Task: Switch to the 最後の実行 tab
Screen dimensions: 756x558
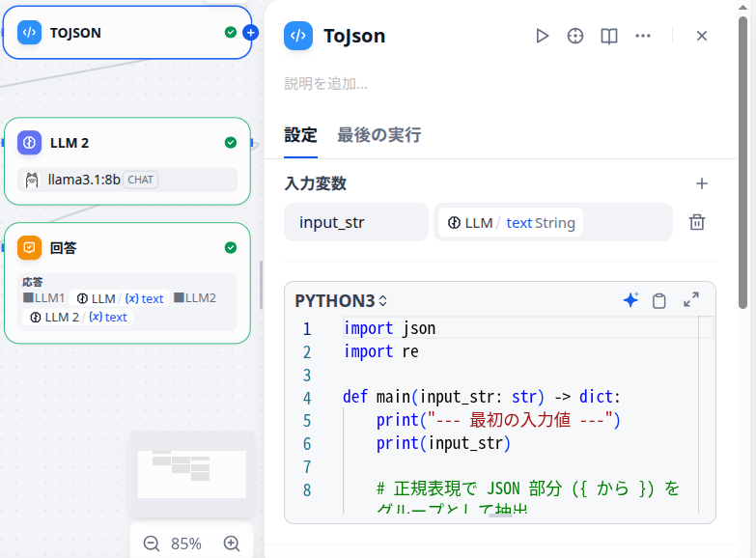Action: tap(378, 135)
